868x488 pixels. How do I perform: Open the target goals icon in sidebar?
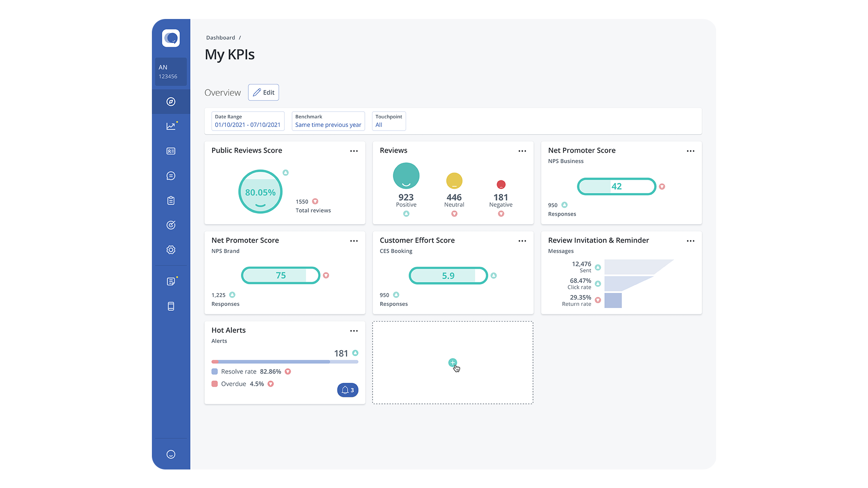point(171,225)
